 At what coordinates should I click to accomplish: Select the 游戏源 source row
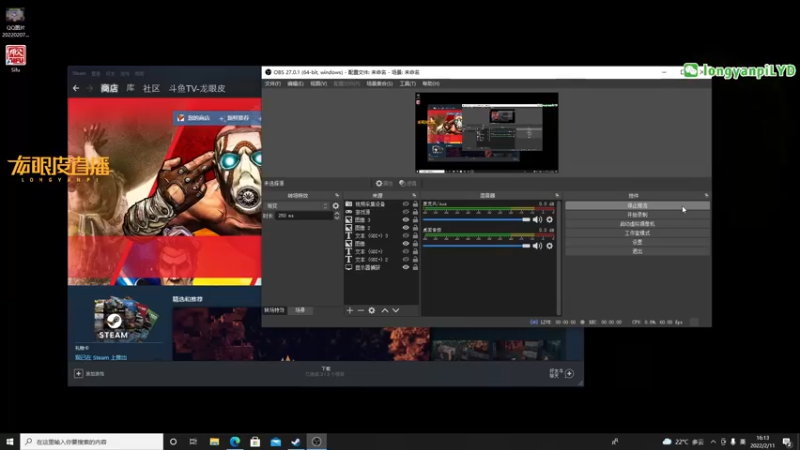(382, 212)
